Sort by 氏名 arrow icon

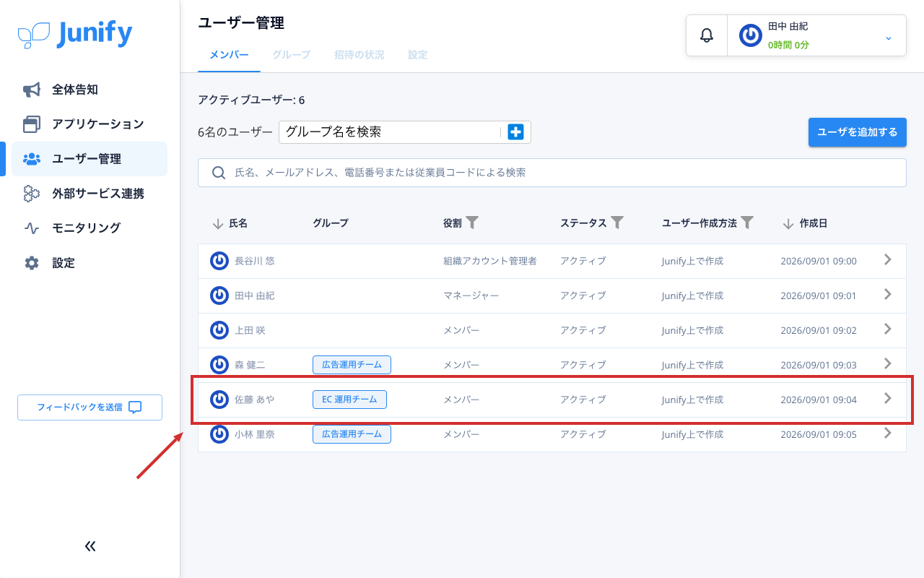pyautogui.click(x=218, y=224)
